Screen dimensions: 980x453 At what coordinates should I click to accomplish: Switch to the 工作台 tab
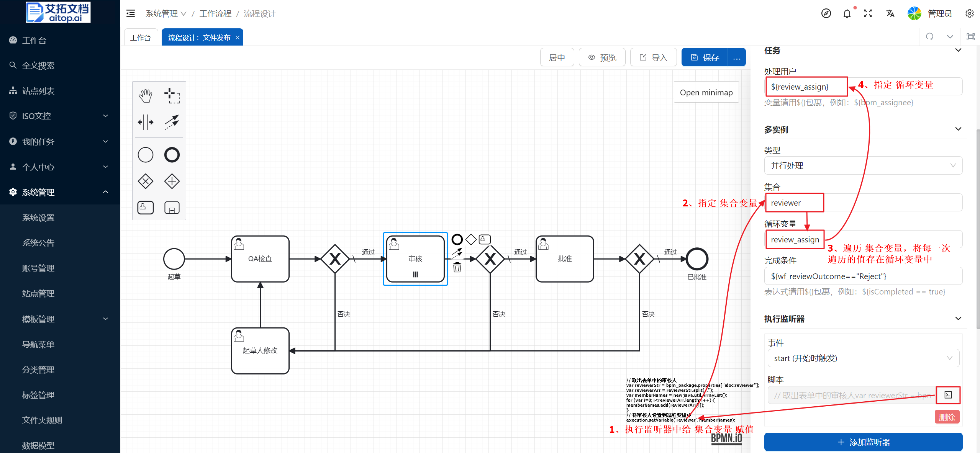point(140,38)
